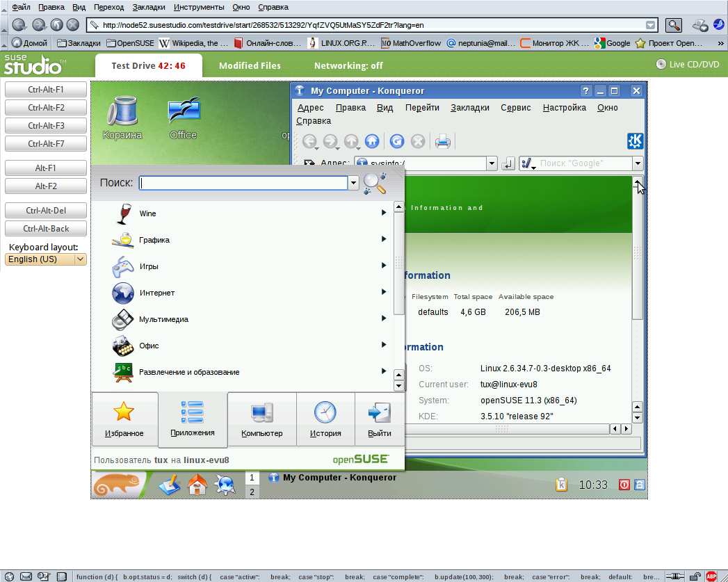Switch to virtual desktop 2 in pager
Image resolution: width=728 pixels, height=582 pixels.
tap(252, 492)
